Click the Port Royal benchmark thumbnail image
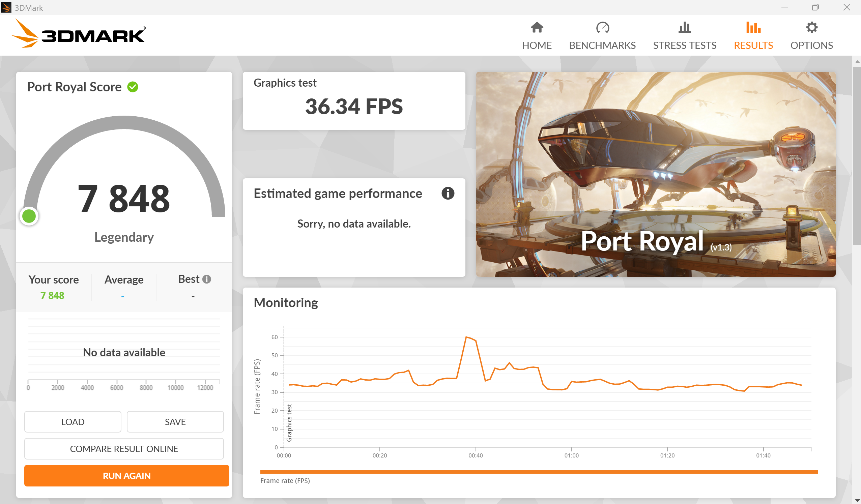 [655, 174]
